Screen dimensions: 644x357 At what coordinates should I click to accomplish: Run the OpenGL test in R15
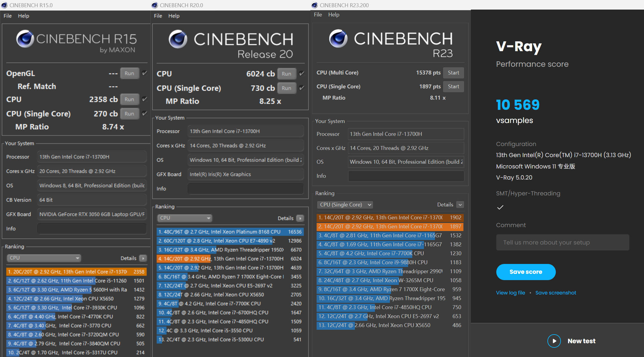tap(129, 73)
